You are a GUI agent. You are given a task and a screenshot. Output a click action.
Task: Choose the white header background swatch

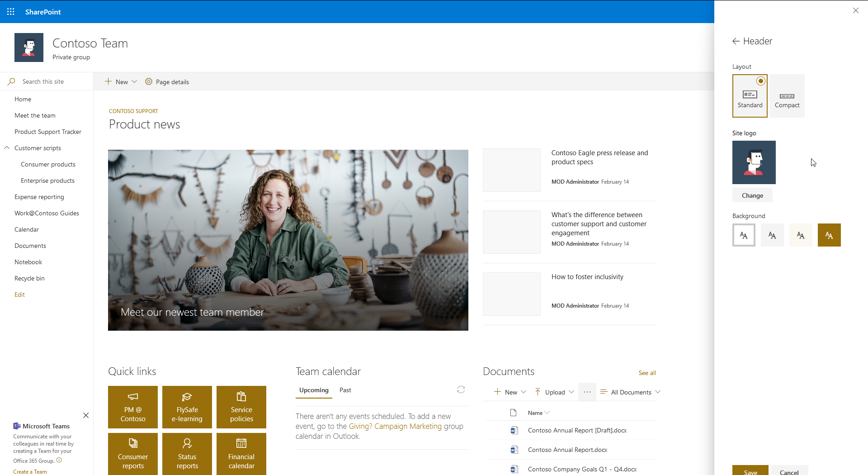[x=744, y=235]
